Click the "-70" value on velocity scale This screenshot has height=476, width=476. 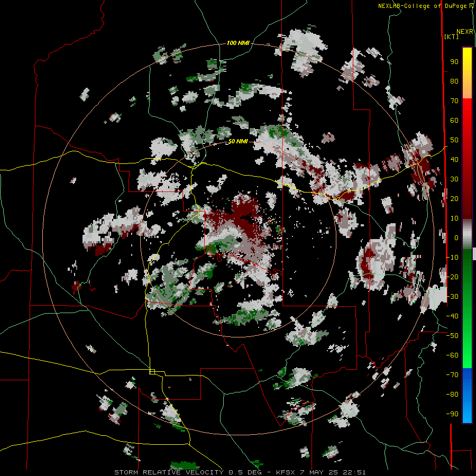[x=452, y=375]
